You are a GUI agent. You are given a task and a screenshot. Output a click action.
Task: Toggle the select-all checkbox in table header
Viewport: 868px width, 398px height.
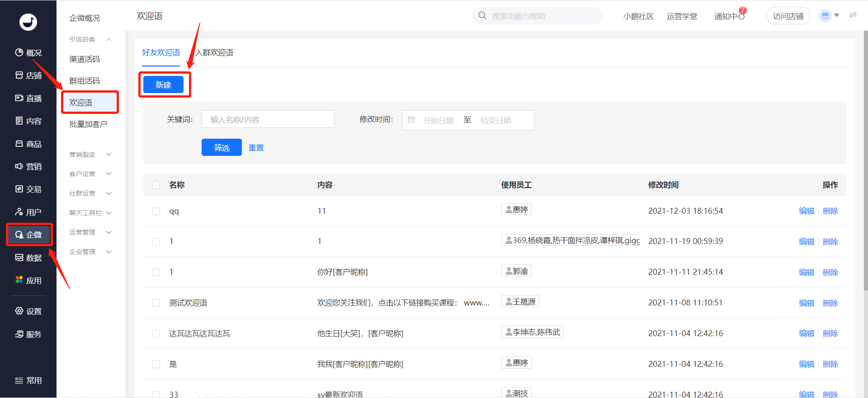[156, 185]
